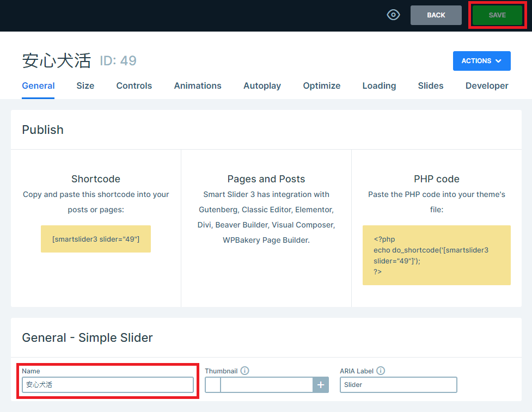Go back with the Back button

(x=436, y=15)
